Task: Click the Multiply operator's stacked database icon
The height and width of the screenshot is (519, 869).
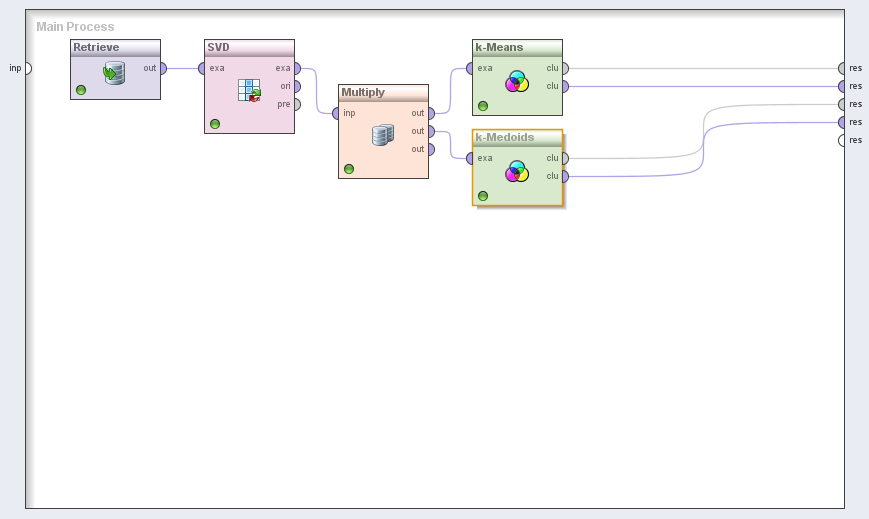Action: pyautogui.click(x=382, y=135)
